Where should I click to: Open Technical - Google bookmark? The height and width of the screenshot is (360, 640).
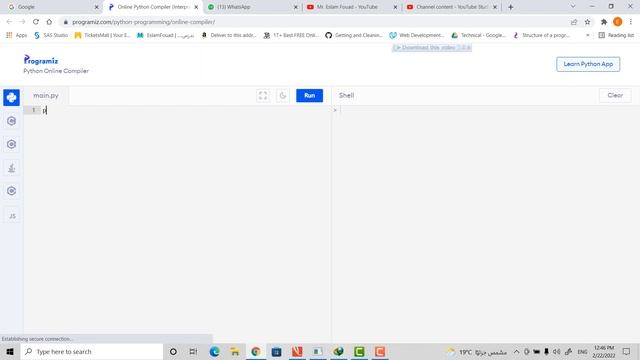coord(478,36)
